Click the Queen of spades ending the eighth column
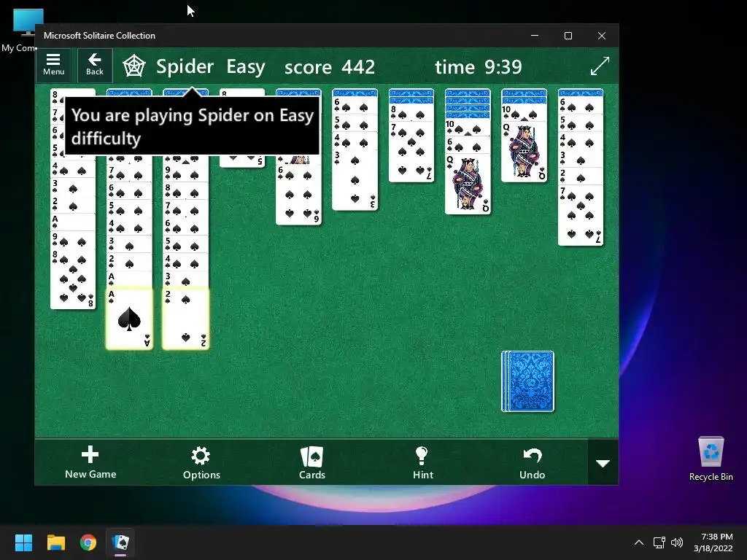Screen dimensions: 747x560 click(x=468, y=184)
